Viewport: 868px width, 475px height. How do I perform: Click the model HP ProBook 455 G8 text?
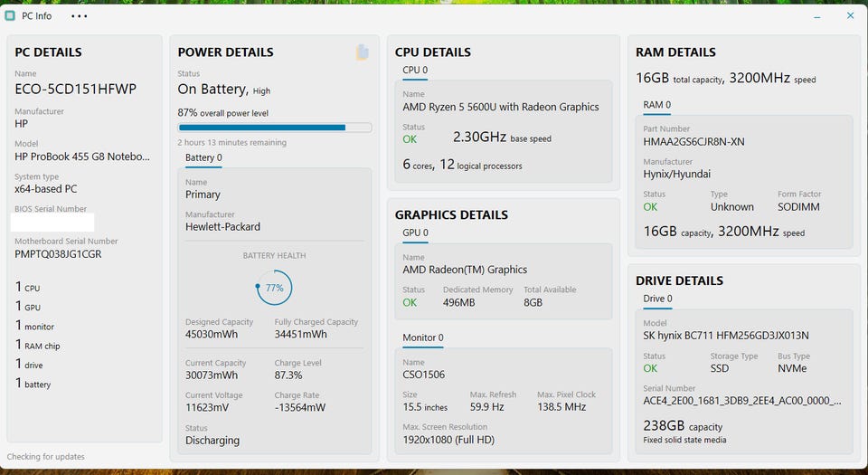pyautogui.click(x=82, y=157)
